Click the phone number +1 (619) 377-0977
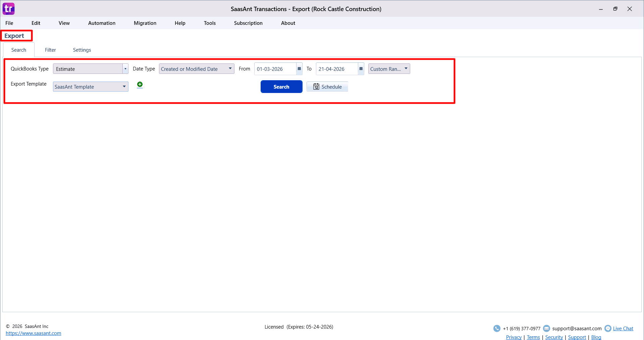Image resolution: width=644 pixels, height=340 pixels. click(x=522, y=329)
